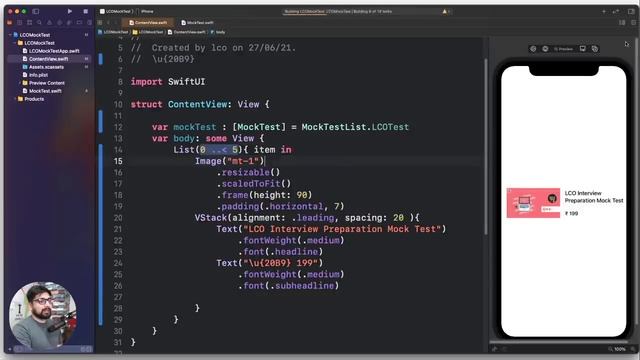Expand the Preview Content folder
This screenshot has height=360, width=640.
click(20, 83)
